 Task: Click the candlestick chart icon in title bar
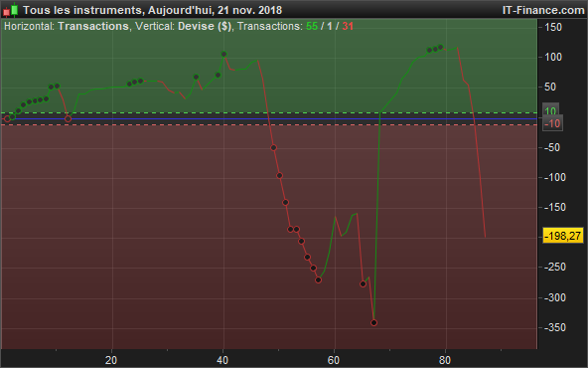[11, 10]
